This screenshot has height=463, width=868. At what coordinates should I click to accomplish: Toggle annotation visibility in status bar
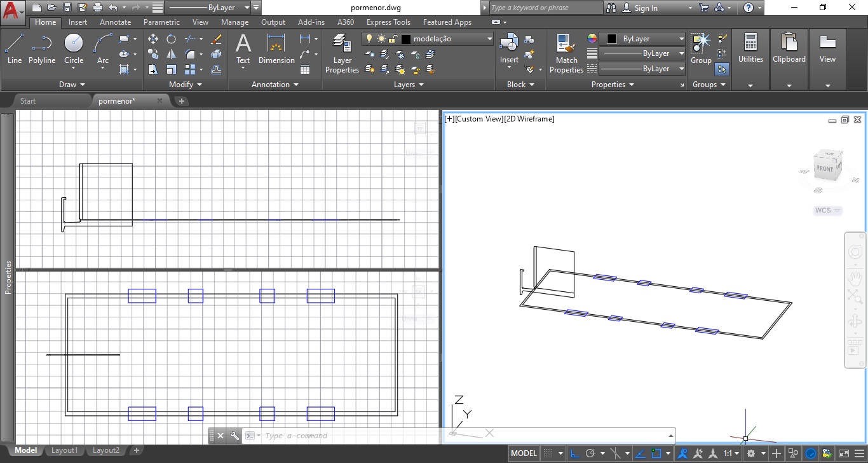[x=683, y=453]
